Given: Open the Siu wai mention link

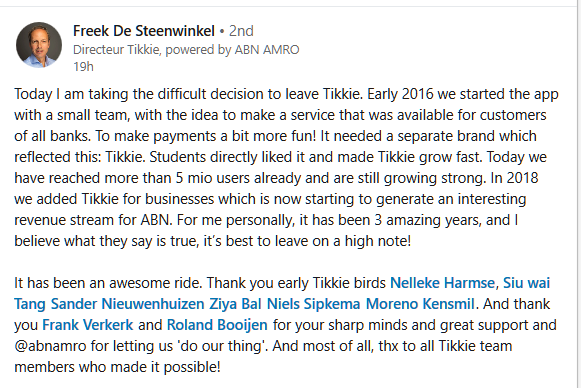Looking at the screenshot, I should [527, 283].
